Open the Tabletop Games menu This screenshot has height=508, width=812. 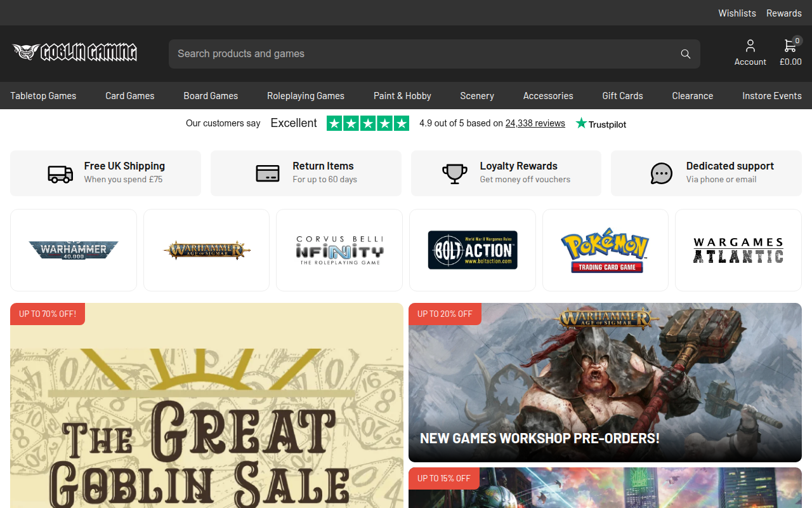(43, 96)
